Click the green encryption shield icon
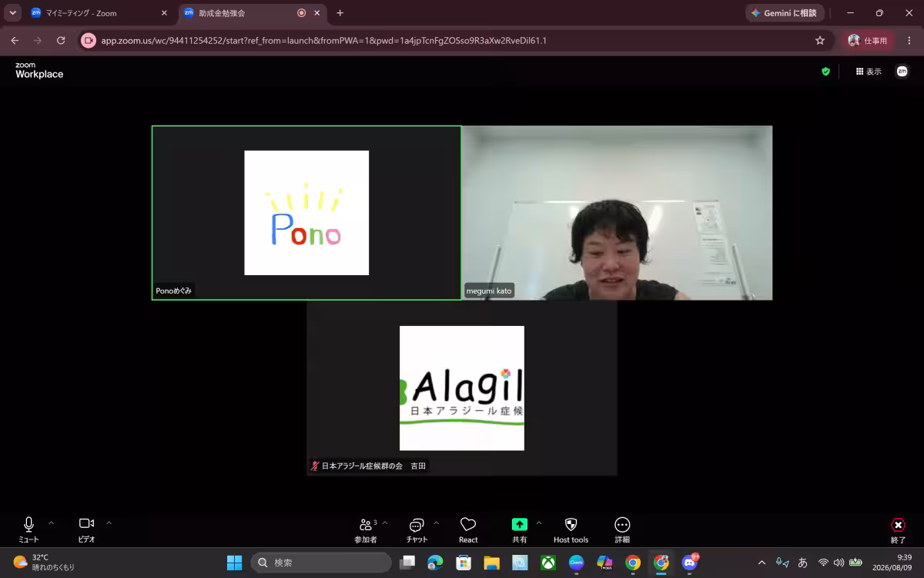Image resolution: width=924 pixels, height=578 pixels. pos(825,72)
